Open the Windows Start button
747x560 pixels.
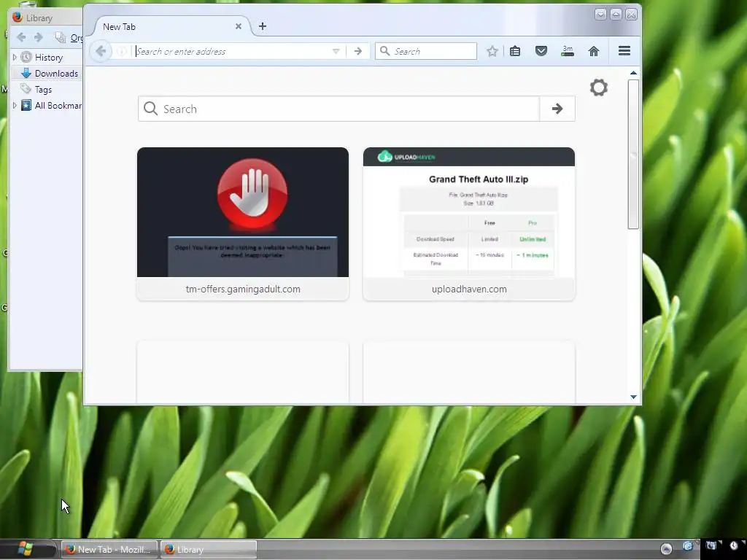click(26, 548)
